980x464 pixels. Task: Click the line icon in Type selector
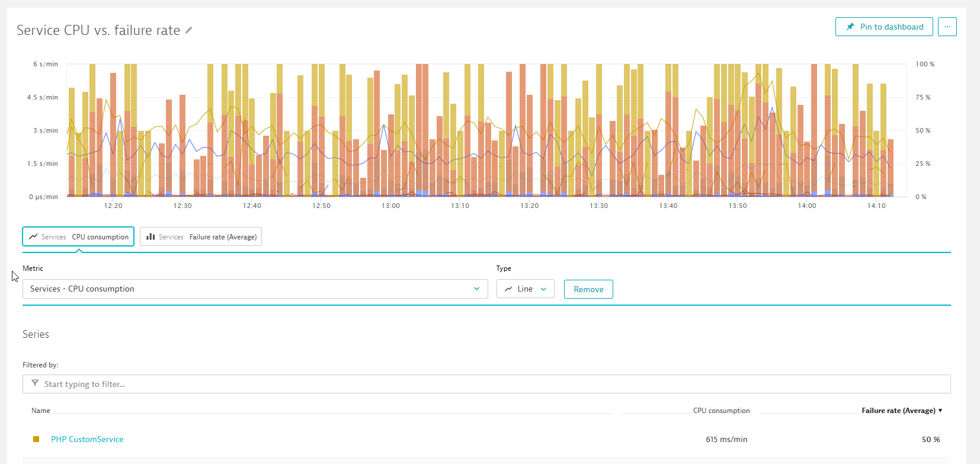click(x=508, y=289)
